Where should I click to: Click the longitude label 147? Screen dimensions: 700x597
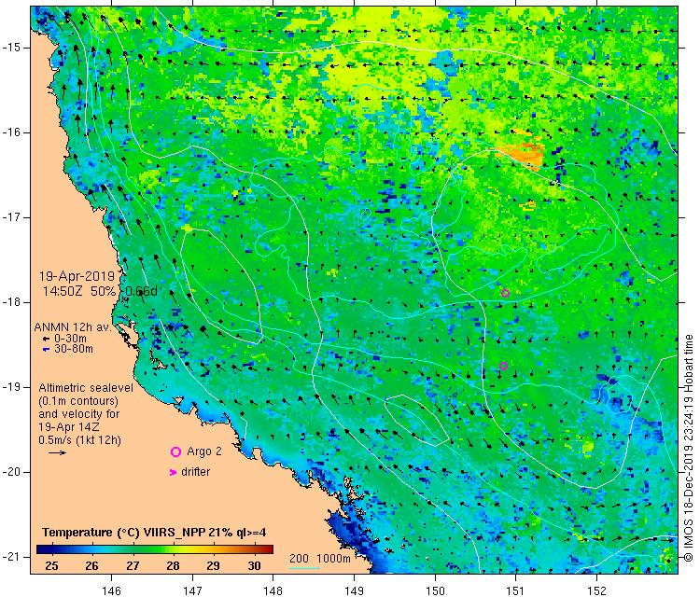pos(192,590)
